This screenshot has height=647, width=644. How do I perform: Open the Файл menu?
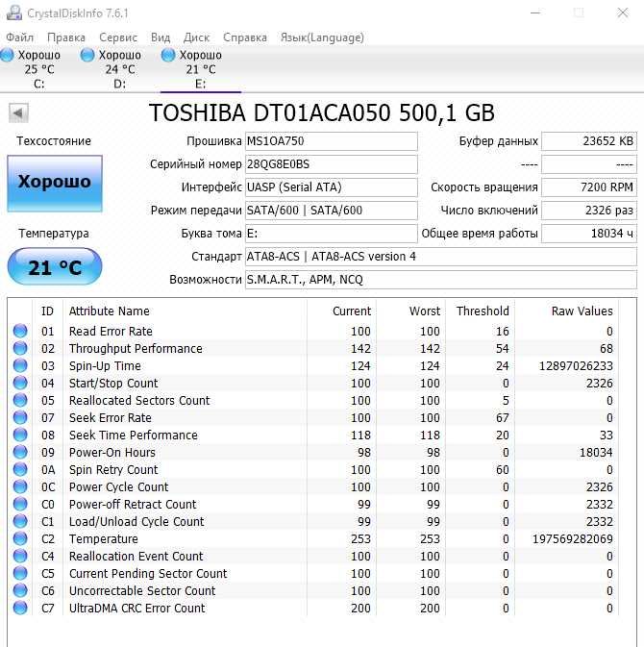tap(20, 37)
